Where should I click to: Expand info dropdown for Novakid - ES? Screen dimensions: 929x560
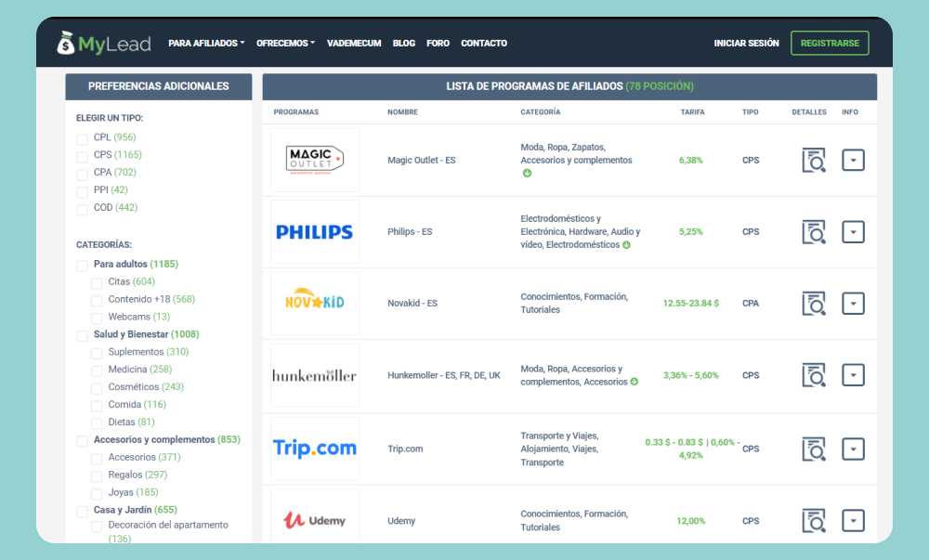pos(853,303)
